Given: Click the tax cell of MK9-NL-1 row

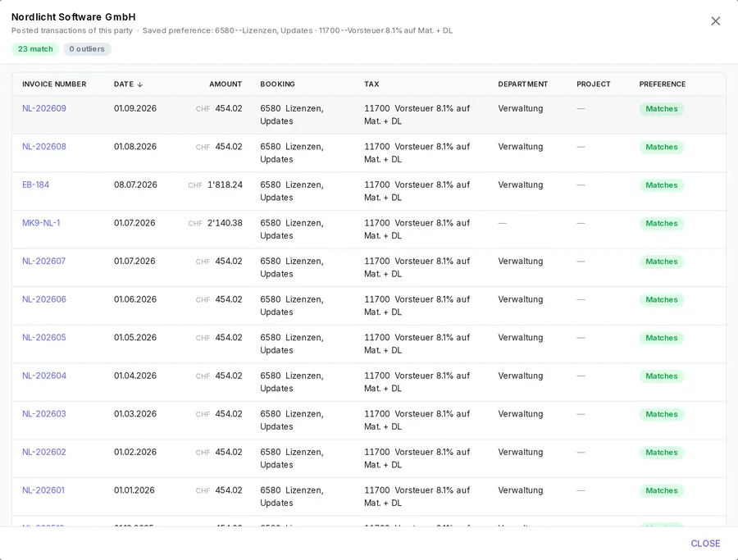Looking at the screenshot, I should 417,230.
